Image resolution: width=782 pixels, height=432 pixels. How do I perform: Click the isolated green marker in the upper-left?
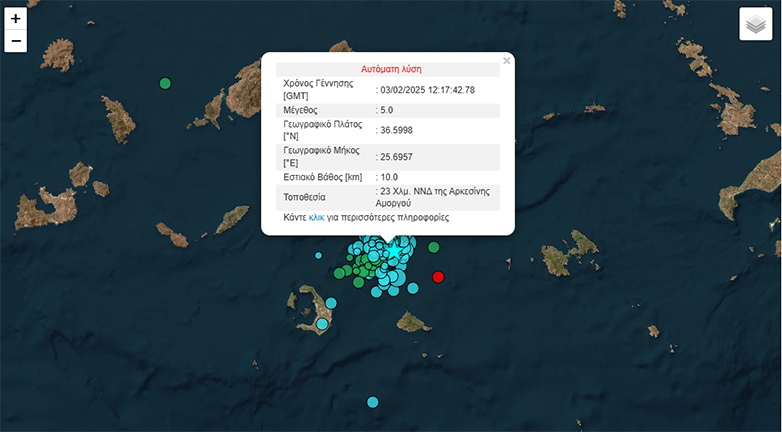tap(166, 83)
